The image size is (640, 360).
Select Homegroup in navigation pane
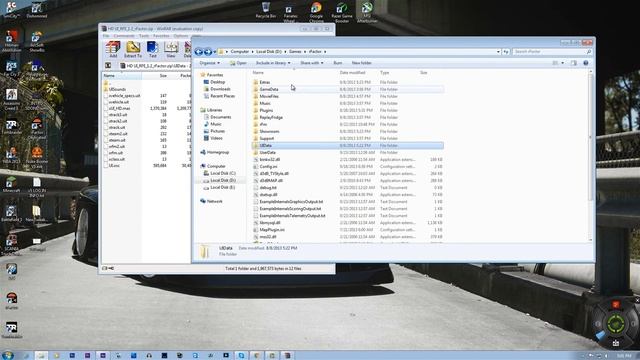[215, 152]
